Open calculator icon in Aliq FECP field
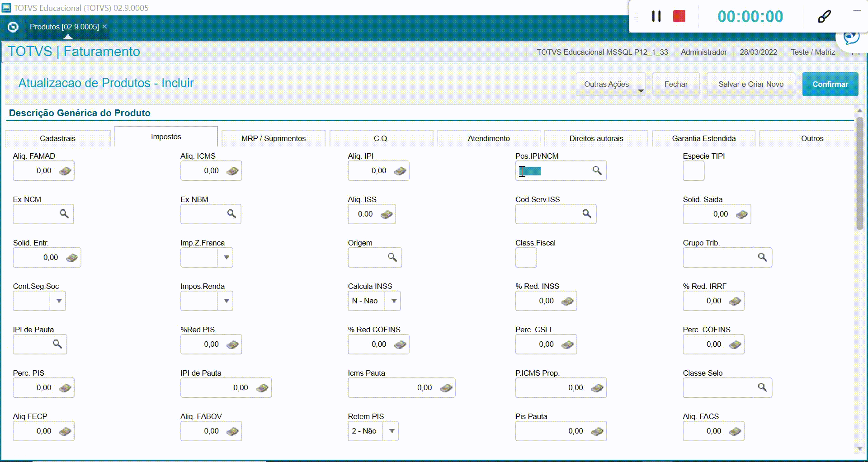 tap(65, 432)
